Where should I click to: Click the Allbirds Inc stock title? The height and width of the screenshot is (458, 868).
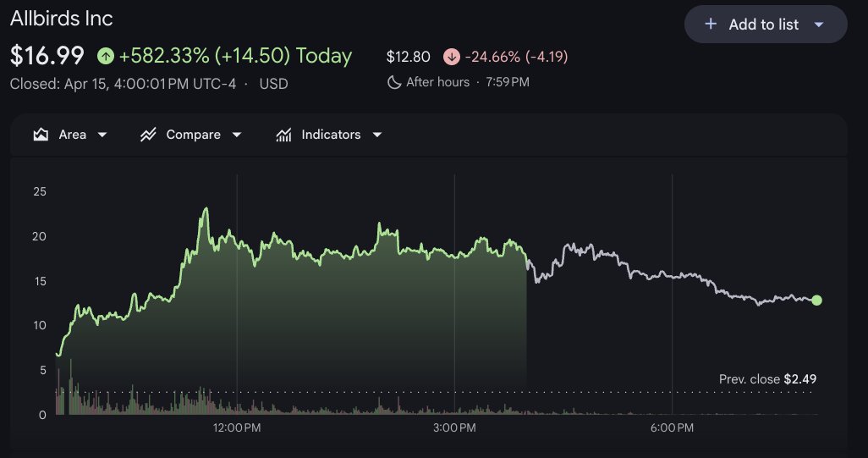tap(61, 19)
